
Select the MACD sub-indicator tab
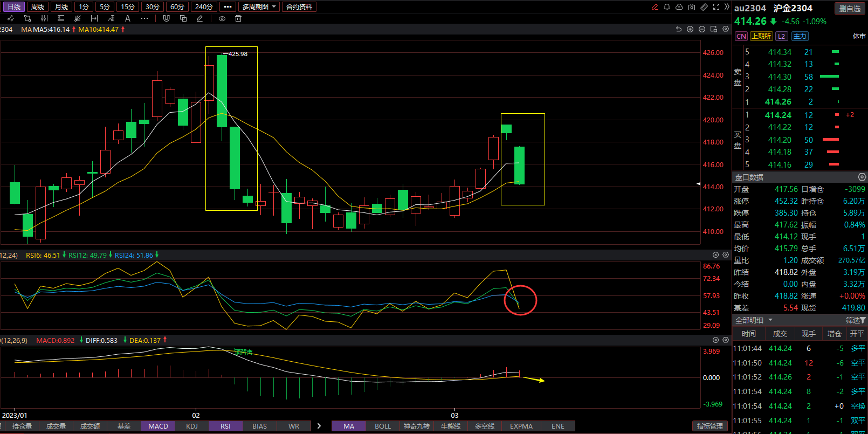tap(158, 426)
